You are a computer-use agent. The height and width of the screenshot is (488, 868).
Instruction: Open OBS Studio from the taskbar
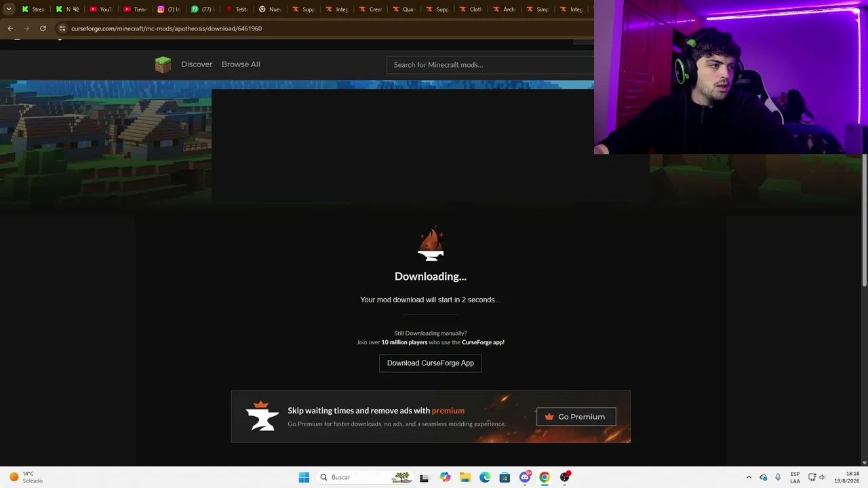coord(565,477)
